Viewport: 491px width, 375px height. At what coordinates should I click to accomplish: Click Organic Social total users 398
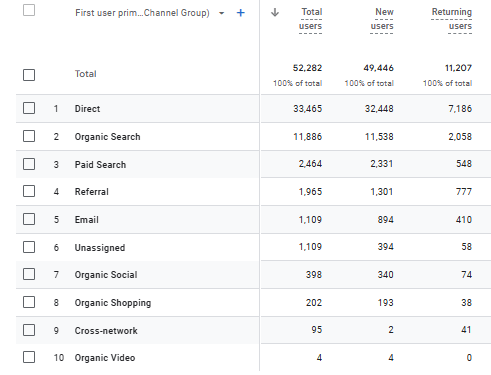pyautogui.click(x=314, y=275)
